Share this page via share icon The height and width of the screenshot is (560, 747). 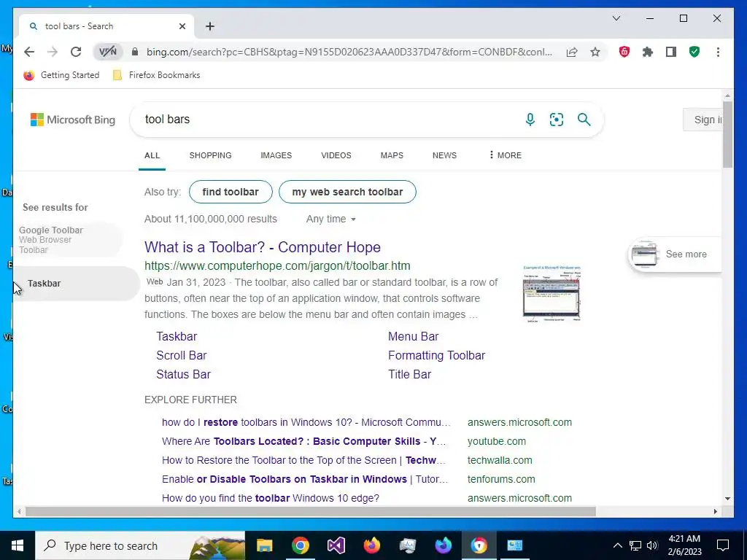click(572, 52)
